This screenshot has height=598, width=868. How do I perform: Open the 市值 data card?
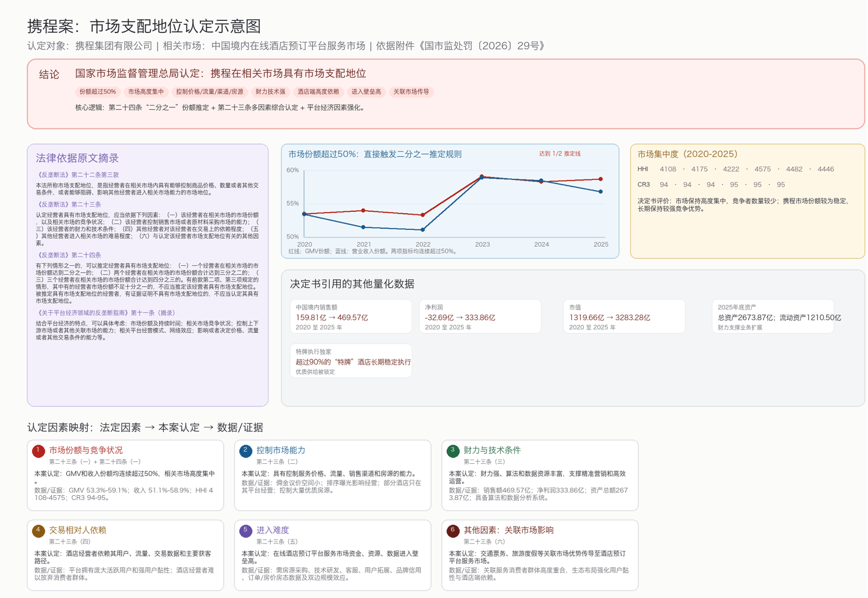[624, 316]
